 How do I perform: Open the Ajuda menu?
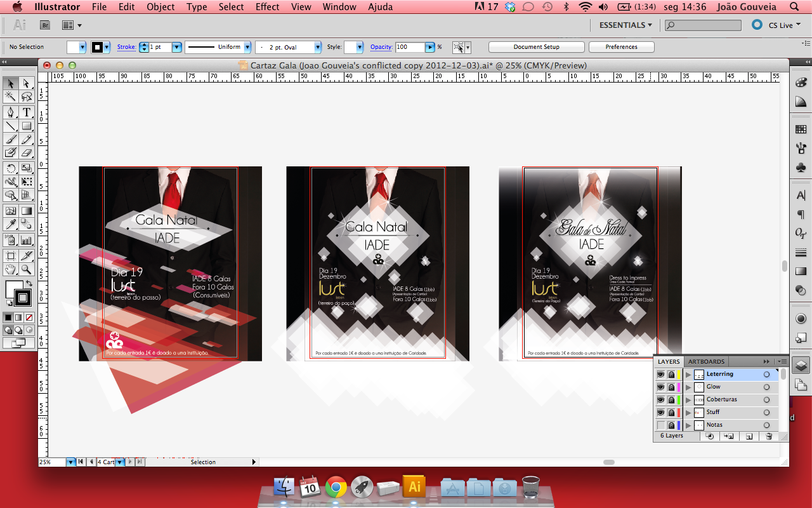point(380,7)
